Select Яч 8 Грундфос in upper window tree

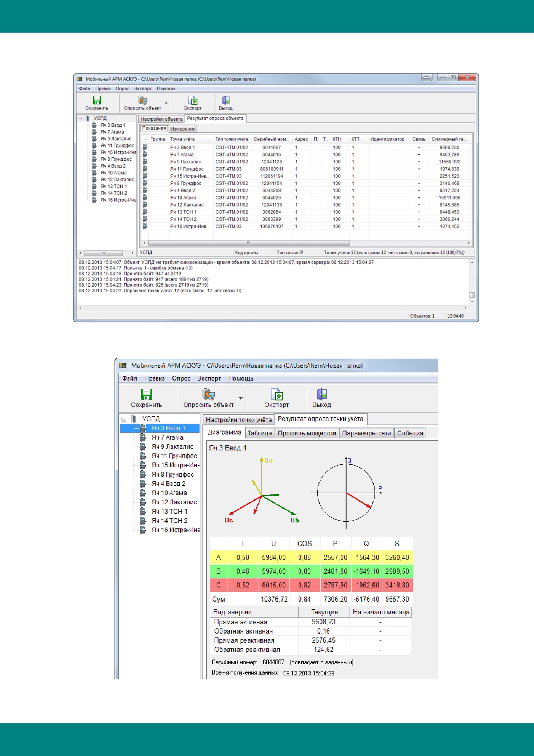(116, 159)
